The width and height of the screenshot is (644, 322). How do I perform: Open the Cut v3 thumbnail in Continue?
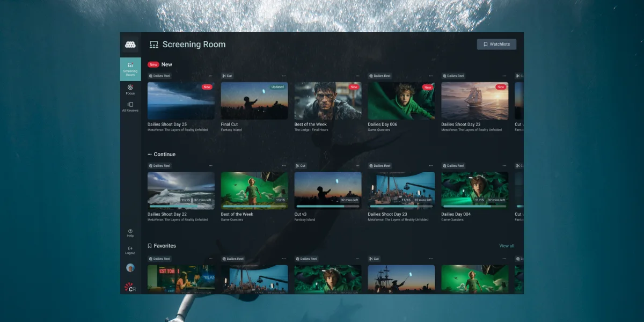[x=328, y=191]
